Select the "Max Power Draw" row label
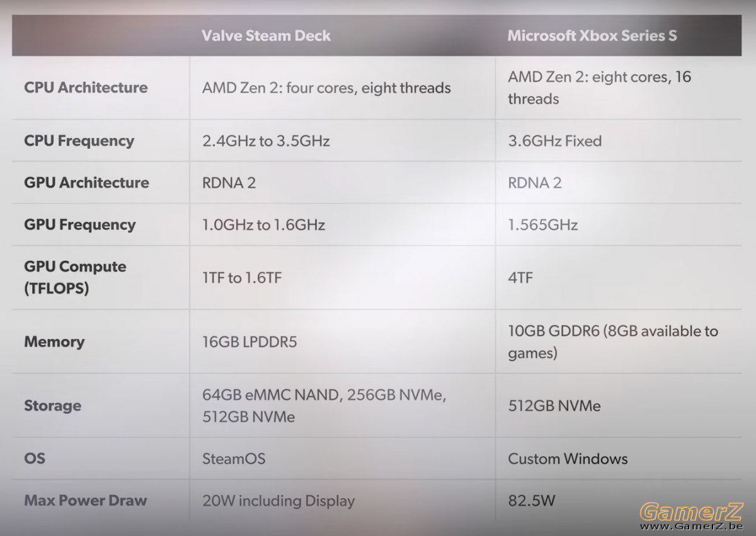756x536 pixels. click(85, 501)
